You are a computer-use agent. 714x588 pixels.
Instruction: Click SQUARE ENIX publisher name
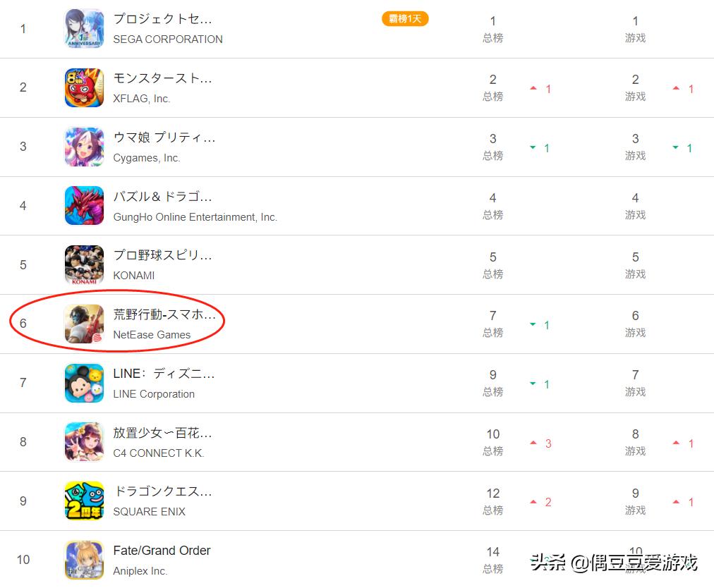click(x=149, y=512)
